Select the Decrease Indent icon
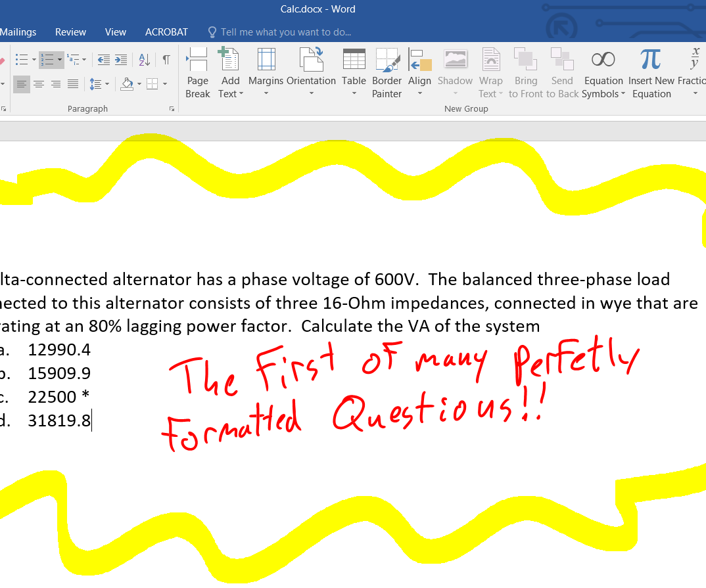 [103, 60]
